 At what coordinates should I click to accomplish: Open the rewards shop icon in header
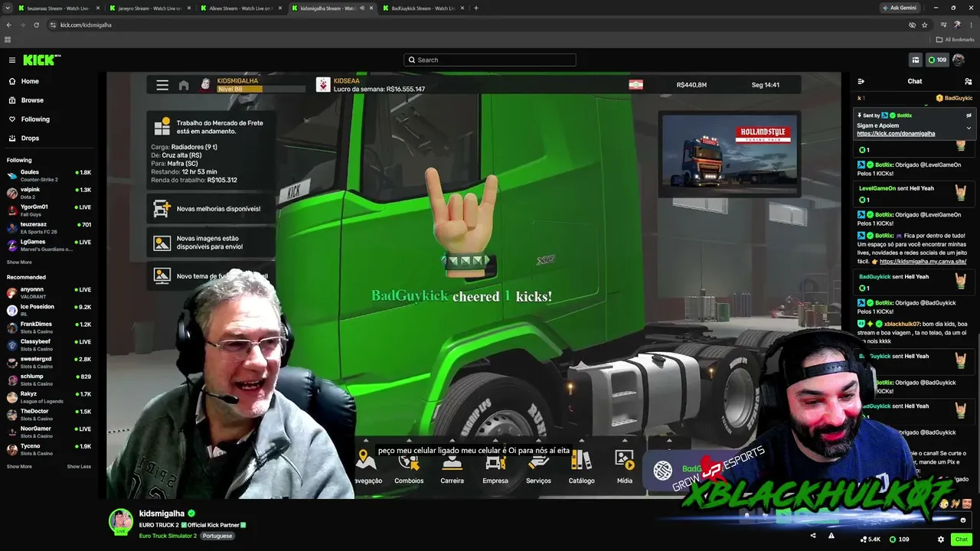point(915,60)
